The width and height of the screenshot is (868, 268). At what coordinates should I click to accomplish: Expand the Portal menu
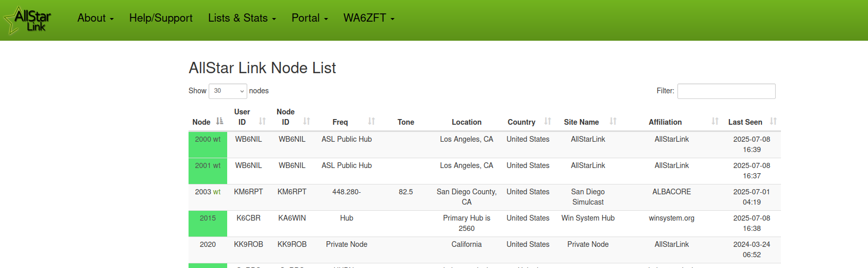310,18
